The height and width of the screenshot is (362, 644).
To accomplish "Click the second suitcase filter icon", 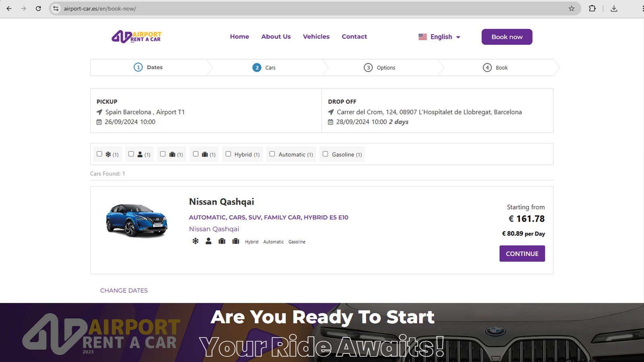I will (x=205, y=154).
